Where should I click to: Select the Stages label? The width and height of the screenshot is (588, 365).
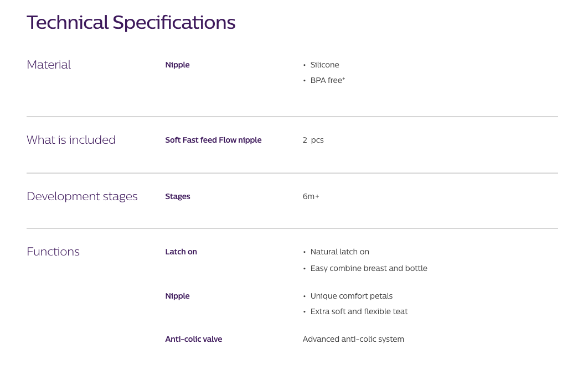(x=177, y=196)
